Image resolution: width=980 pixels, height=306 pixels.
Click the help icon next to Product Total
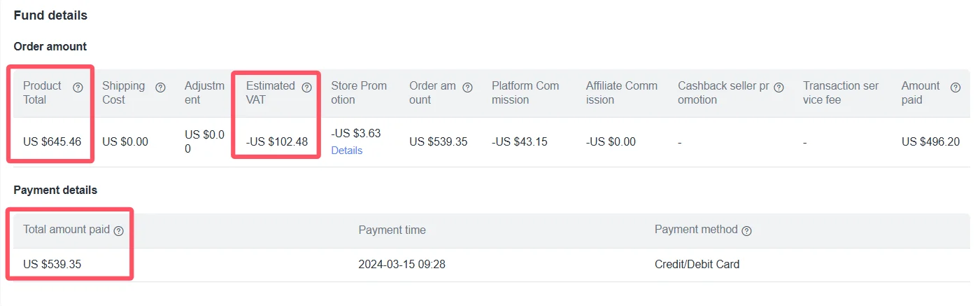78,88
